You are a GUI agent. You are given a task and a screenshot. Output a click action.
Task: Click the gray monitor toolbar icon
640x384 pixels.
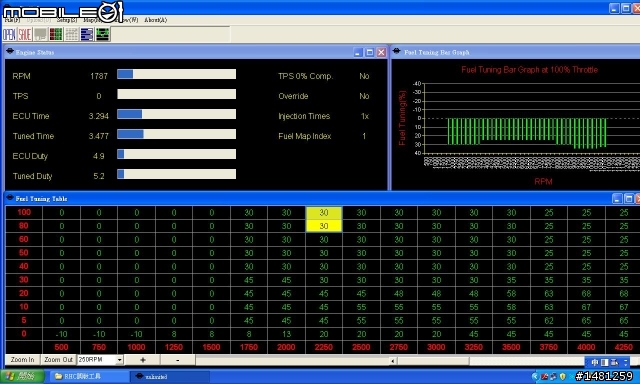[x=40, y=34]
